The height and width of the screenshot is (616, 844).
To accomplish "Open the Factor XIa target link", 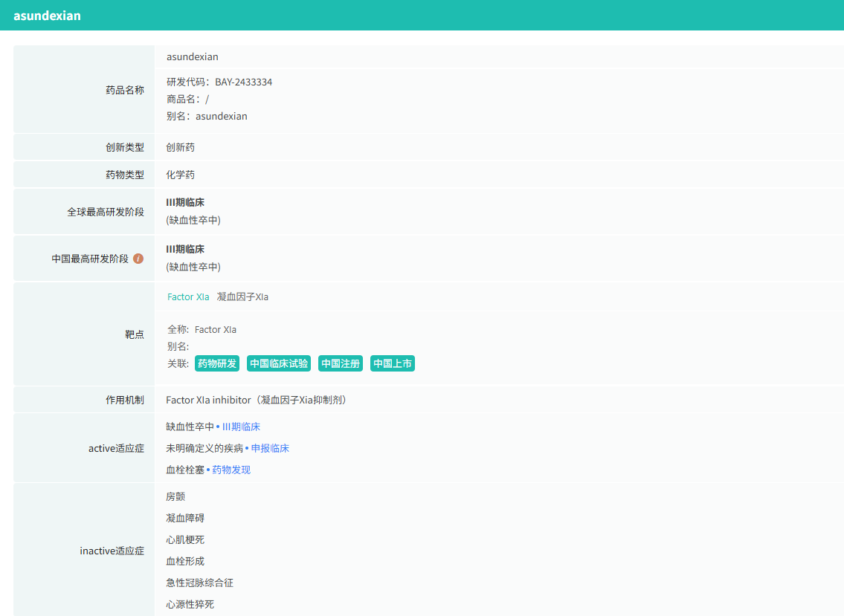I will pos(188,296).
